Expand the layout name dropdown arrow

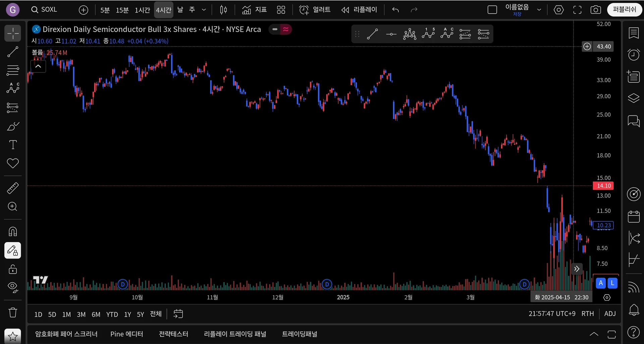coord(539,10)
